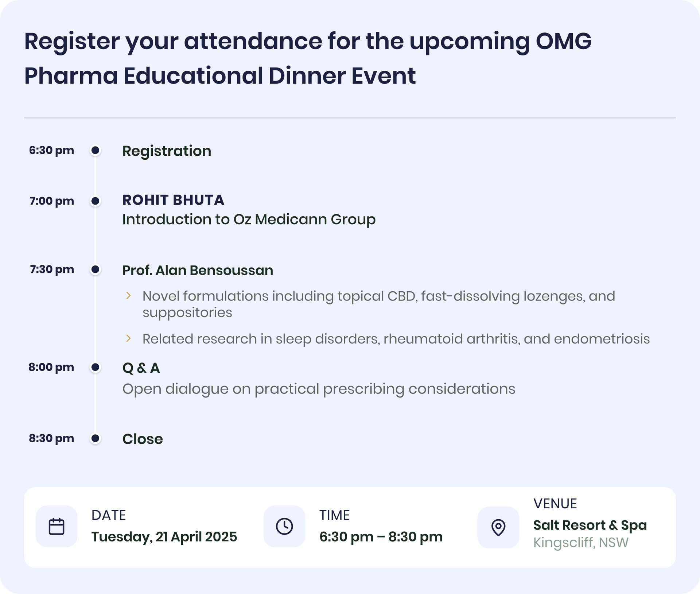
Task: Click the venue location pin icon
Action: pos(498,527)
